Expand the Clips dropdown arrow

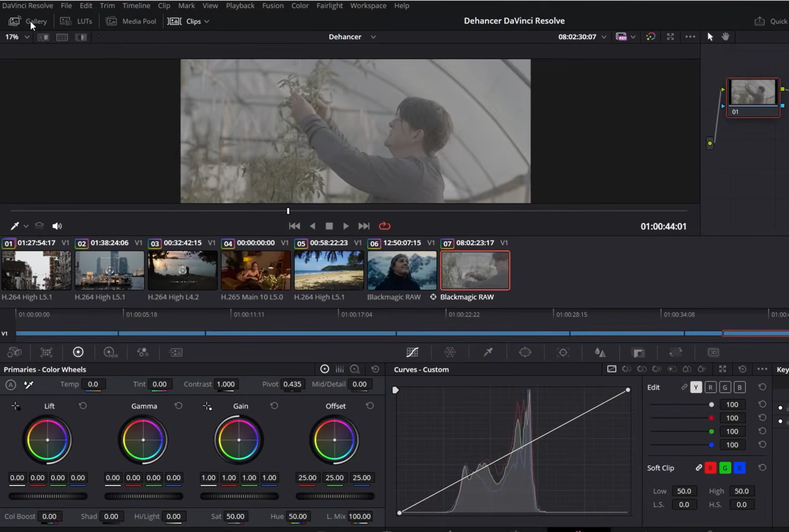click(x=207, y=22)
